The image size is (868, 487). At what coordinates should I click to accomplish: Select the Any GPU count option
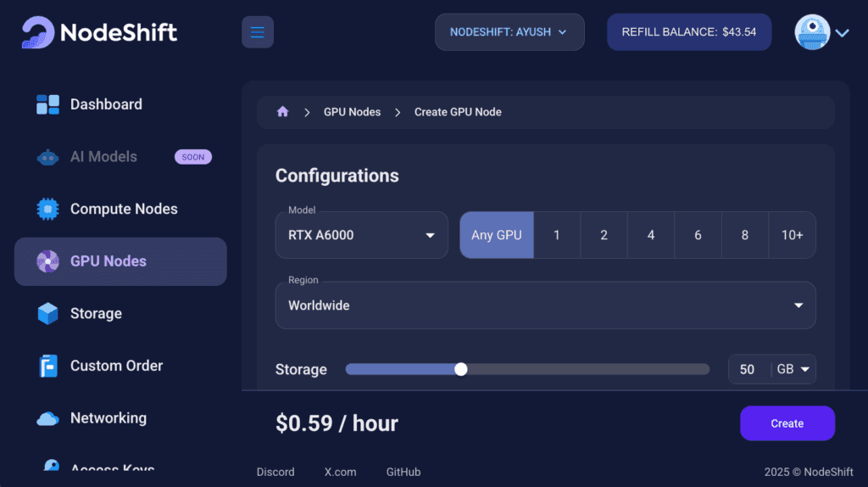[x=497, y=235]
